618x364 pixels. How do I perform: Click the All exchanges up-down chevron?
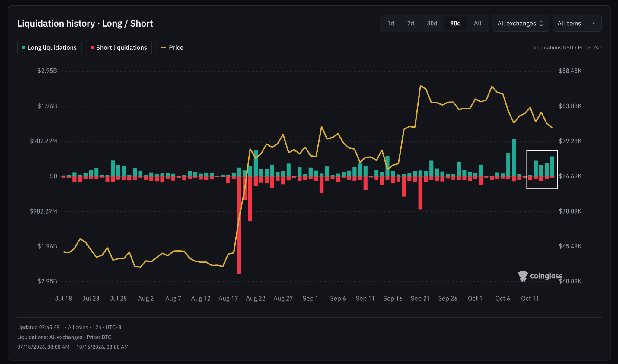(541, 23)
